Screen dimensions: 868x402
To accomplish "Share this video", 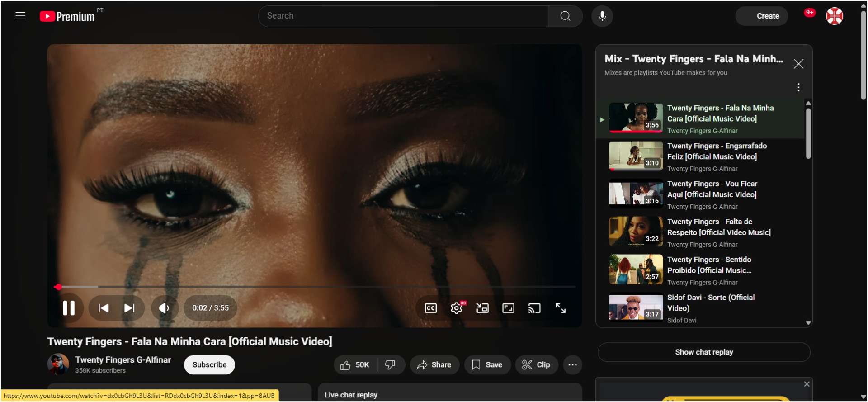I will pyautogui.click(x=434, y=365).
